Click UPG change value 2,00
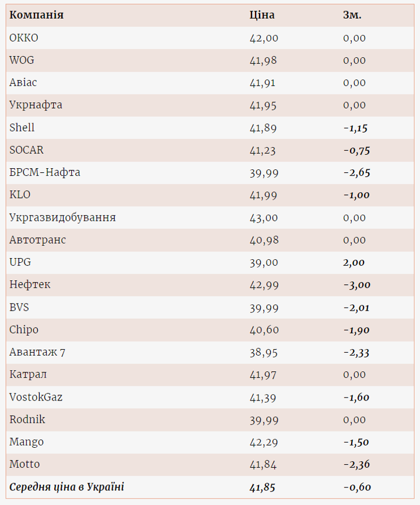The image size is (420, 505). pos(354,263)
